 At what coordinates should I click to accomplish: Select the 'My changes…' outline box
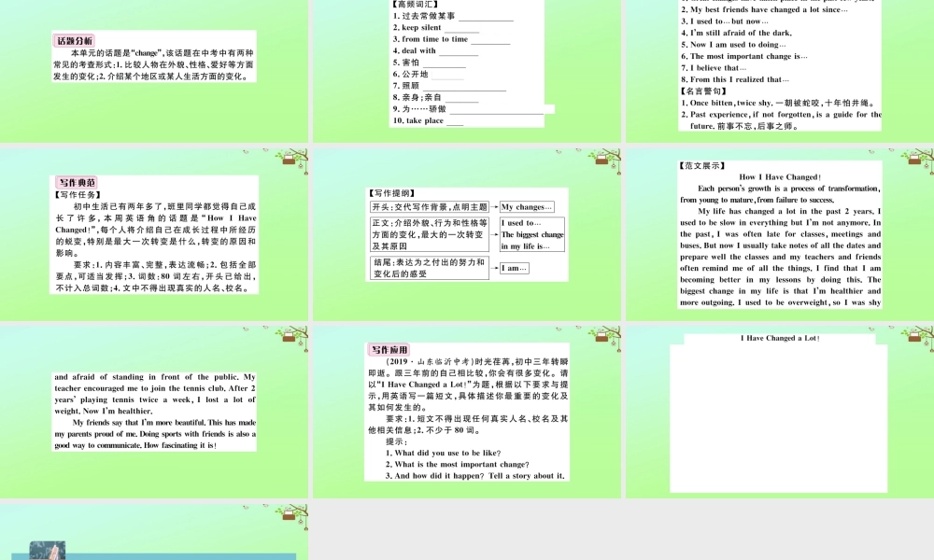(x=527, y=206)
